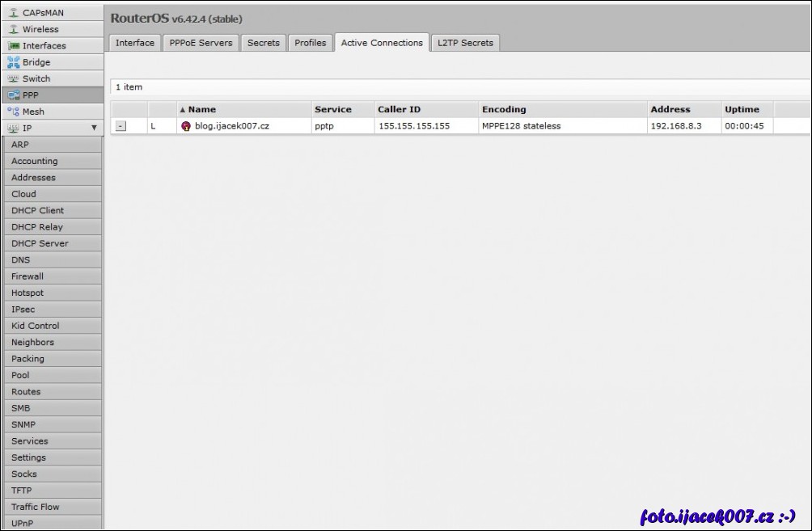Image resolution: width=812 pixels, height=531 pixels.
Task: Collapse the IP submenu arrow
Action: [93, 128]
